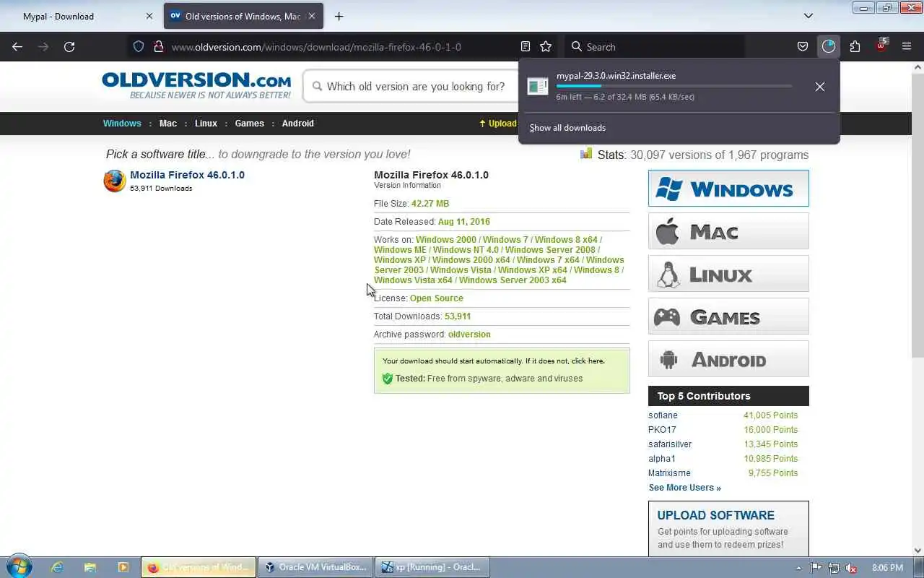Open the Android navigation menu item

point(298,124)
